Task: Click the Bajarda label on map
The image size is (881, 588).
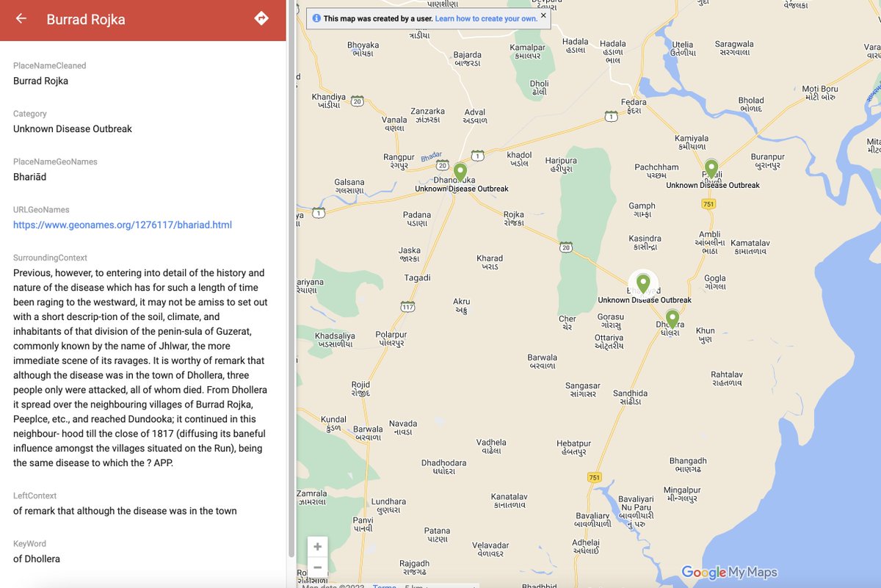Action: (x=468, y=59)
